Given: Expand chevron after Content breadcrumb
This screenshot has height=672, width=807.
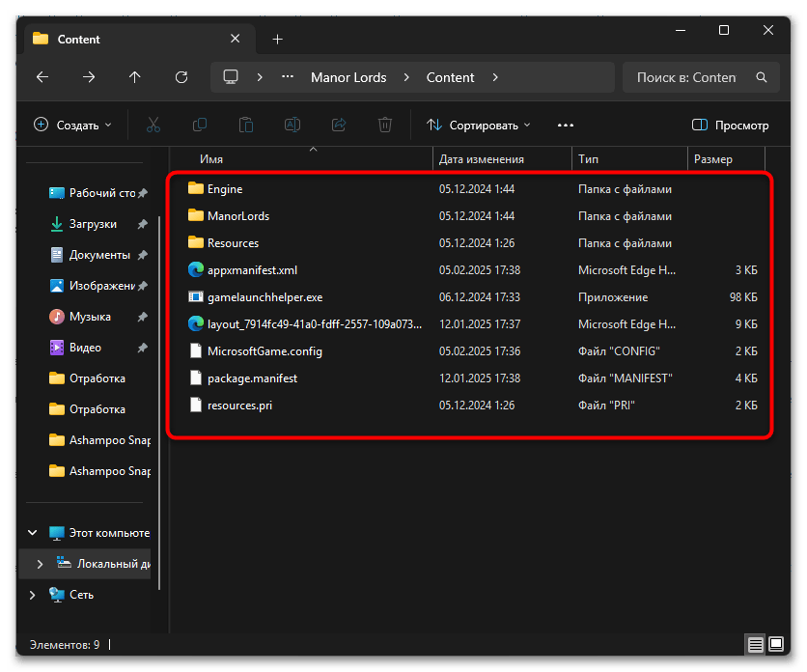Looking at the screenshot, I should [x=495, y=77].
